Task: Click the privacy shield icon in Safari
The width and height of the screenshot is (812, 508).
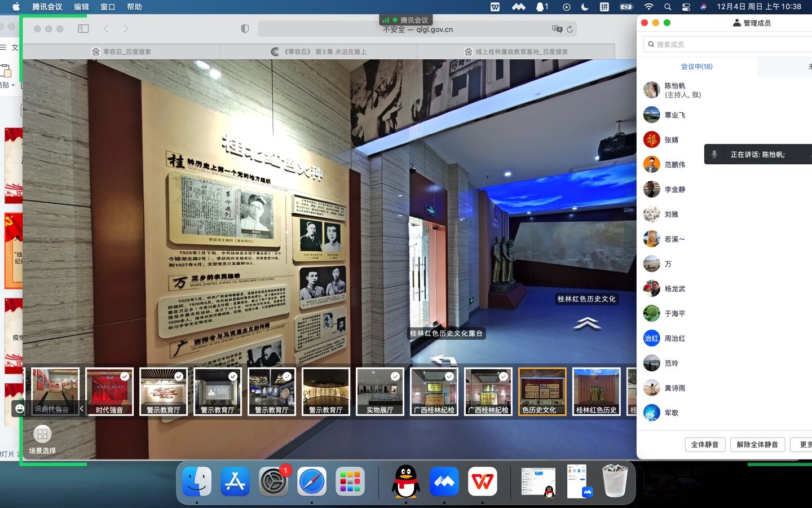Action: pyautogui.click(x=245, y=29)
